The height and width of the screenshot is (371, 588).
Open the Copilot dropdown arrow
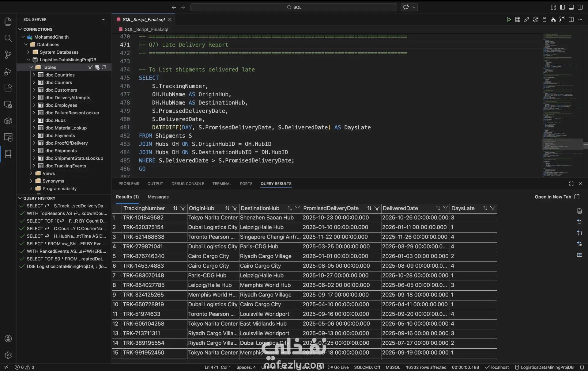(x=414, y=7)
